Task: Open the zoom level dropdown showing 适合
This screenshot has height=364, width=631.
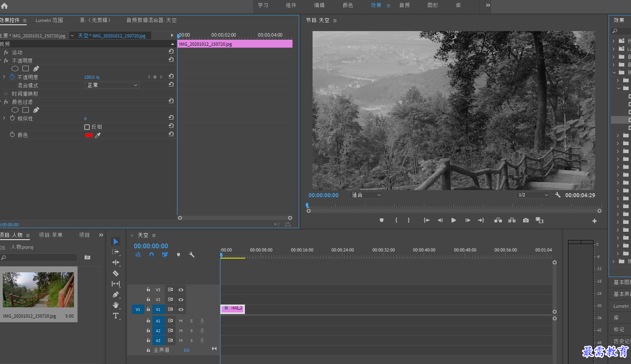Action: (366, 195)
